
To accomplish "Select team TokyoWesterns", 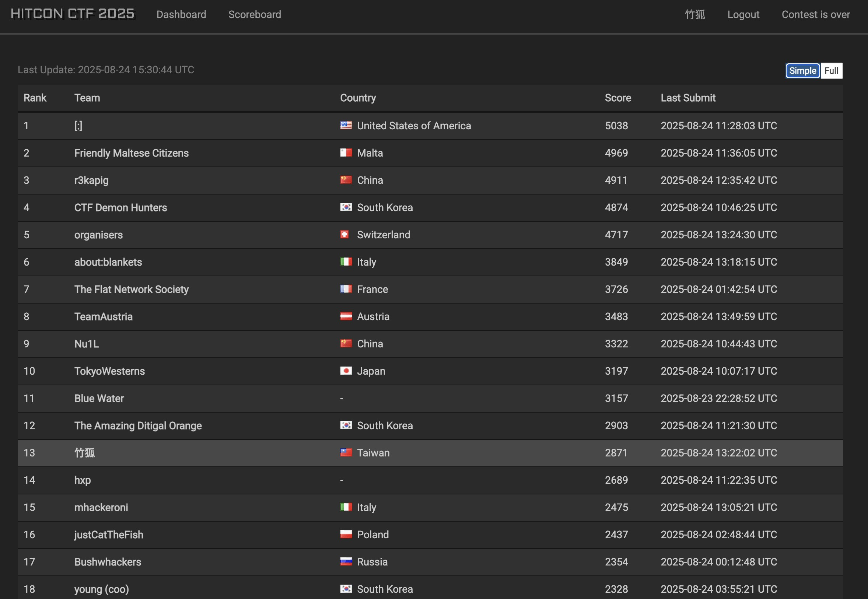I will (x=109, y=371).
